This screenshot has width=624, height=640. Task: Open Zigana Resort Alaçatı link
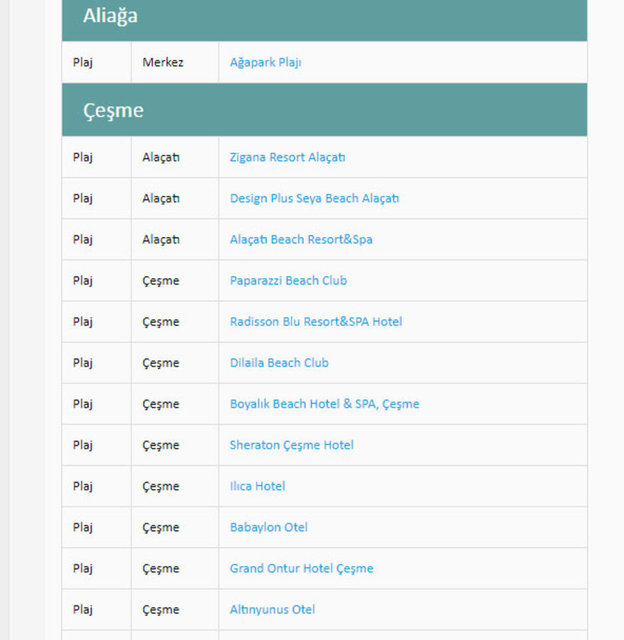click(x=287, y=157)
